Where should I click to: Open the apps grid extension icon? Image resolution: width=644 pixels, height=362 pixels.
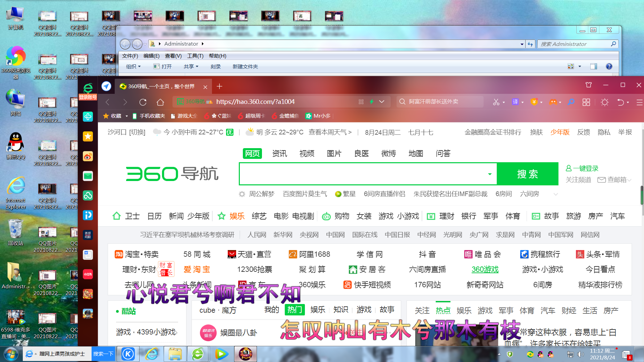[586, 102]
